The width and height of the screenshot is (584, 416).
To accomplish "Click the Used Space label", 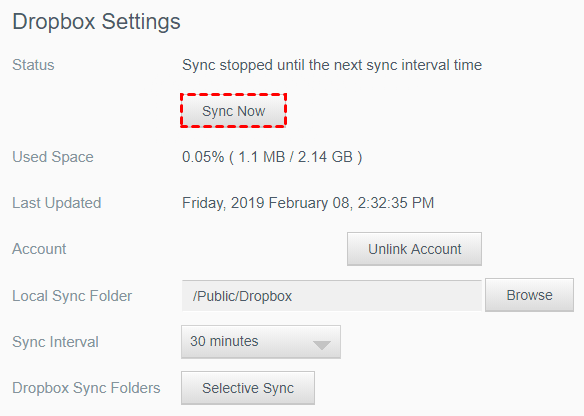I will click(53, 157).
